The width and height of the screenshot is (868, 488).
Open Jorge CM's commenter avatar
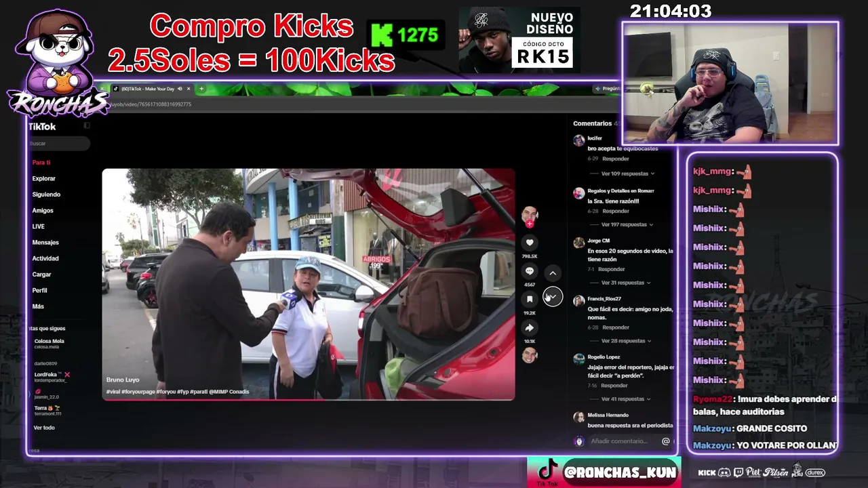(x=578, y=243)
